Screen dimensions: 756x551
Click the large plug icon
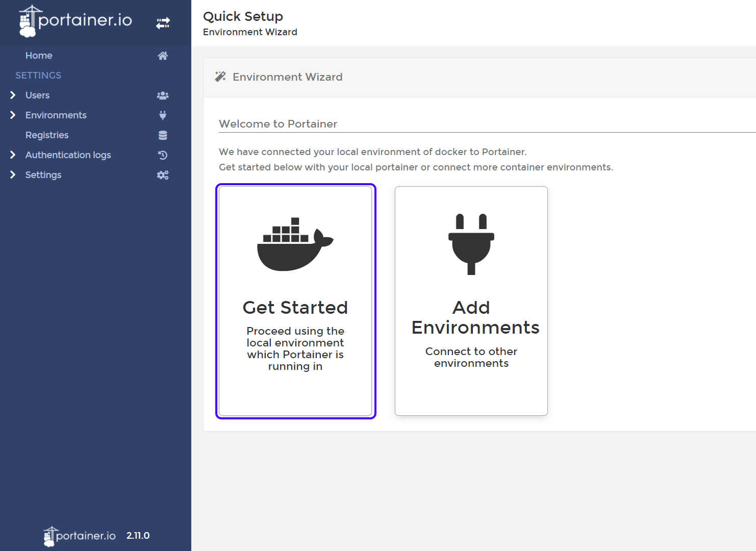471,244
